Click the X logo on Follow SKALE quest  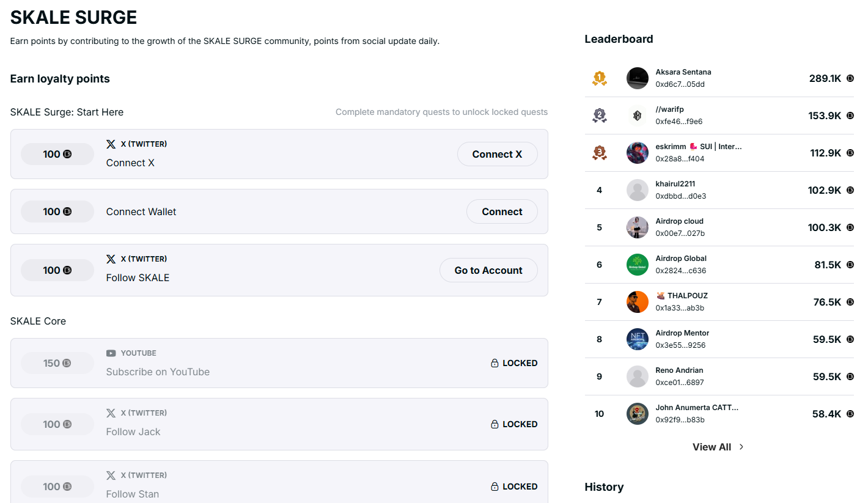111,259
